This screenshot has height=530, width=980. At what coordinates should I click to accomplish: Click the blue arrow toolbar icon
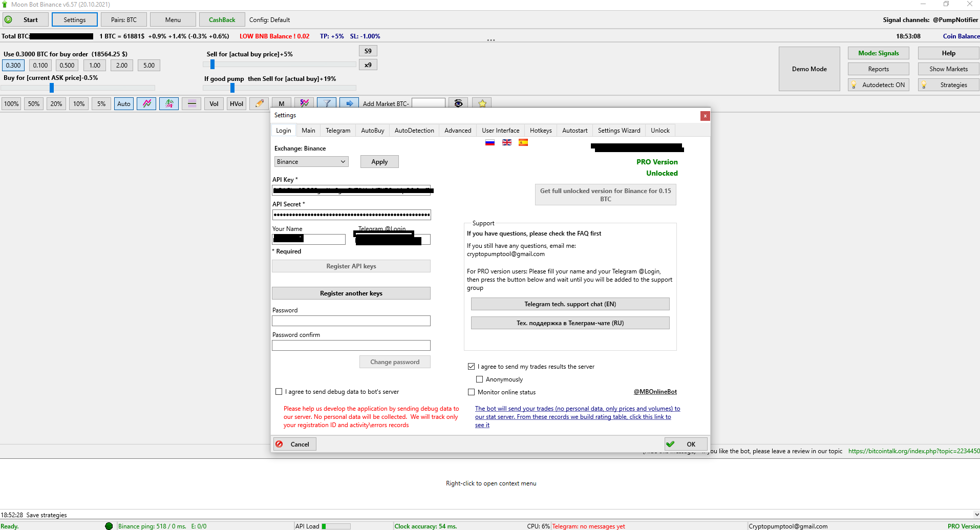click(349, 103)
